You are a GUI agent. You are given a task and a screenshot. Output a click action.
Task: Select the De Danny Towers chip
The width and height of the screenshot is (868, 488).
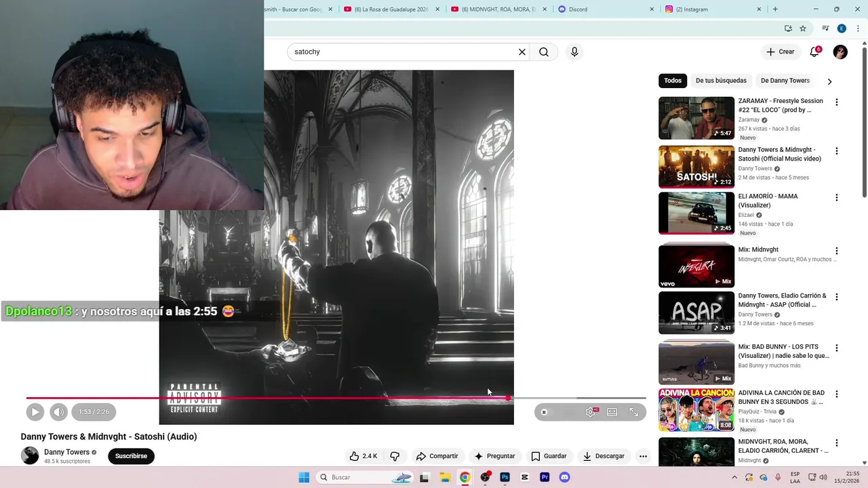pyautogui.click(x=785, y=81)
